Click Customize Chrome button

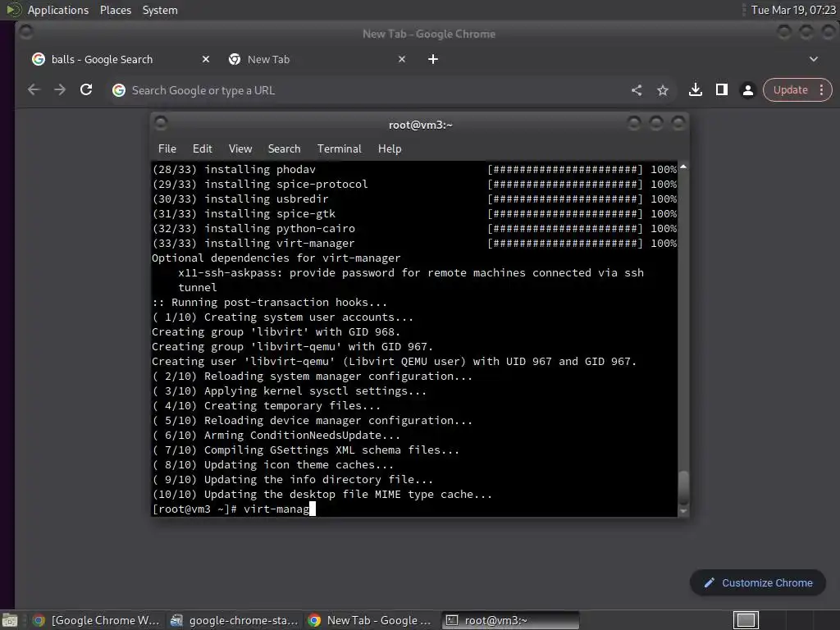pos(758,583)
